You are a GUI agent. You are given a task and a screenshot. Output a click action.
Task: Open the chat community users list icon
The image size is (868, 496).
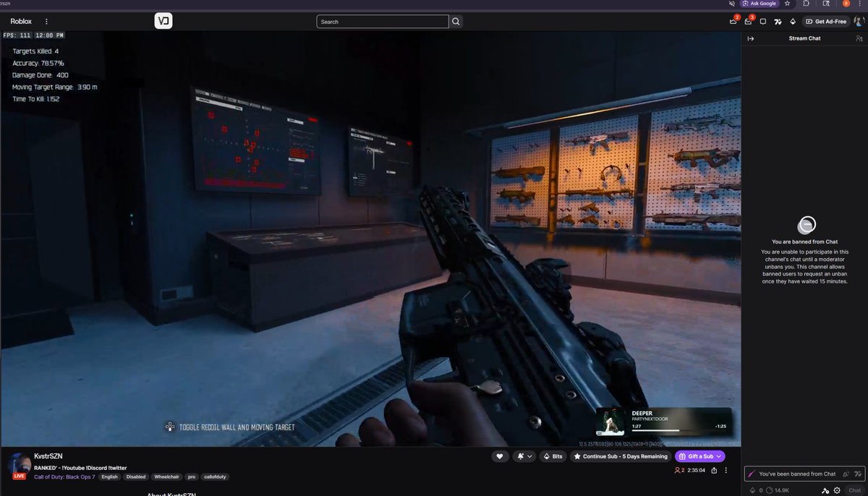click(859, 38)
